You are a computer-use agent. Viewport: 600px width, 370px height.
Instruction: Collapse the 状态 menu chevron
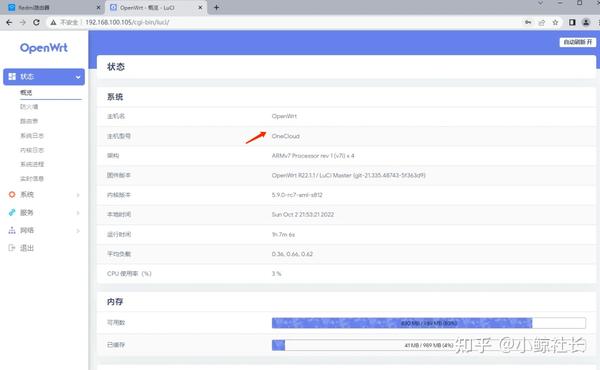pyautogui.click(x=78, y=77)
